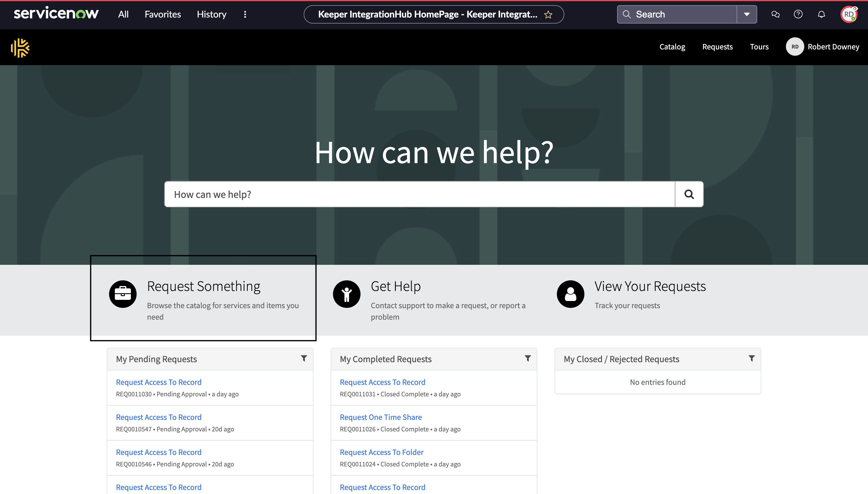
Task: Open the Catalog link in portal header
Action: pos(672,47)
